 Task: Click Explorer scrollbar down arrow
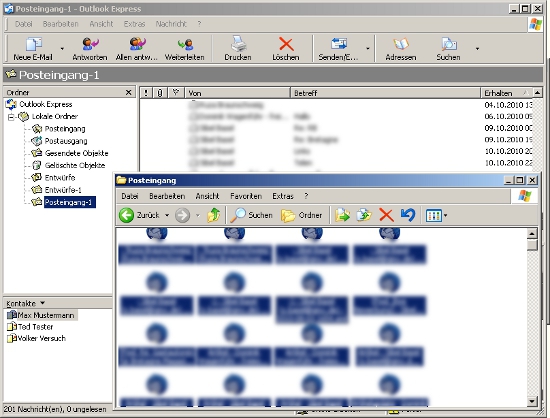pos(532,401)
